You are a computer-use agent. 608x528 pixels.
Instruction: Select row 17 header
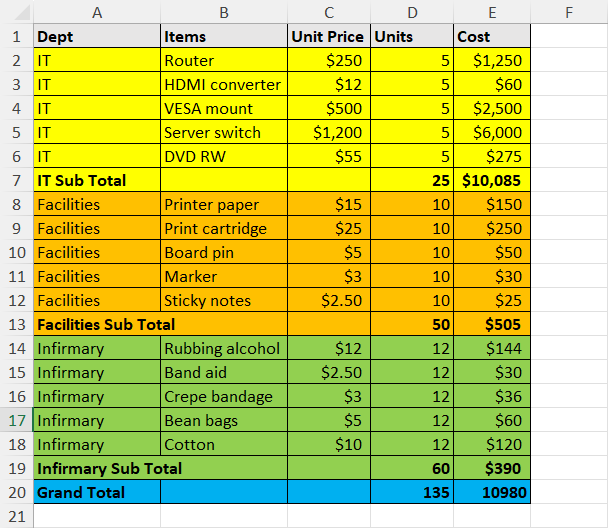tap(17, 420)
